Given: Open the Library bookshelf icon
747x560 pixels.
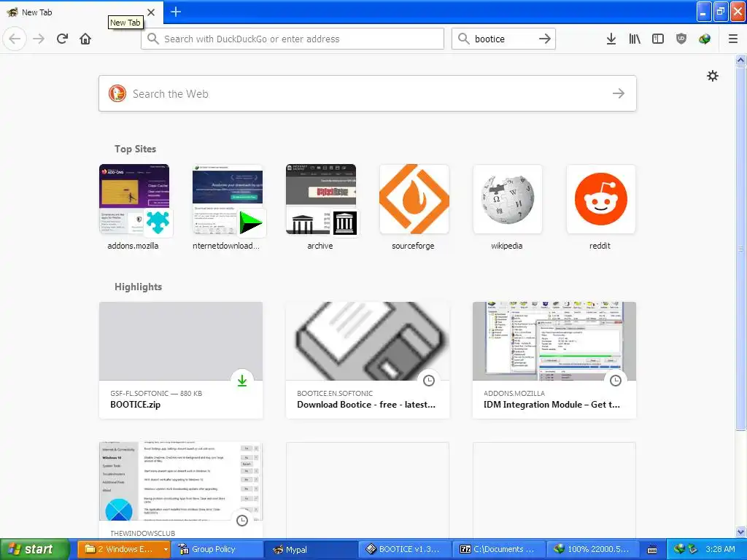Looking at the screenshot, I should tap(635, 39).
